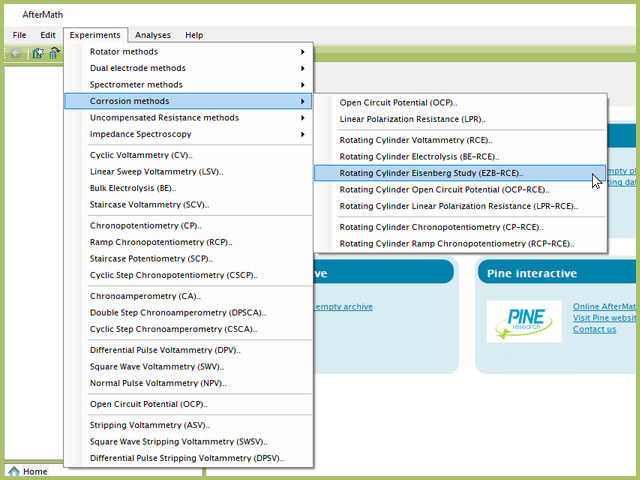Click the Online AfterMath link

(604, 307)
